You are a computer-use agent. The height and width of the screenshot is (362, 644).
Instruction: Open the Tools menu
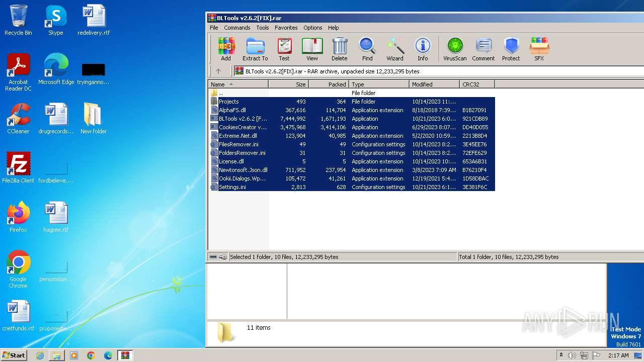263,28
